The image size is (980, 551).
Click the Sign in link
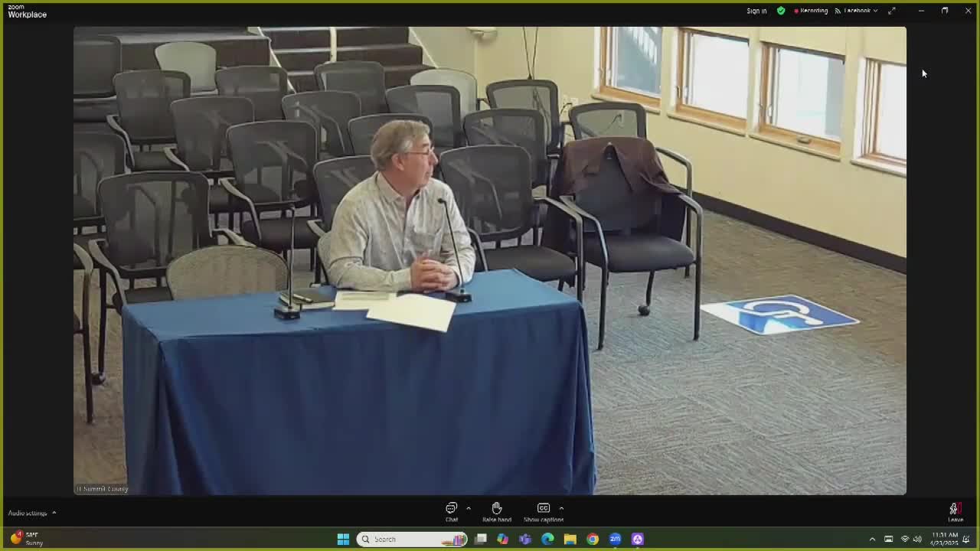pos(756,11)
